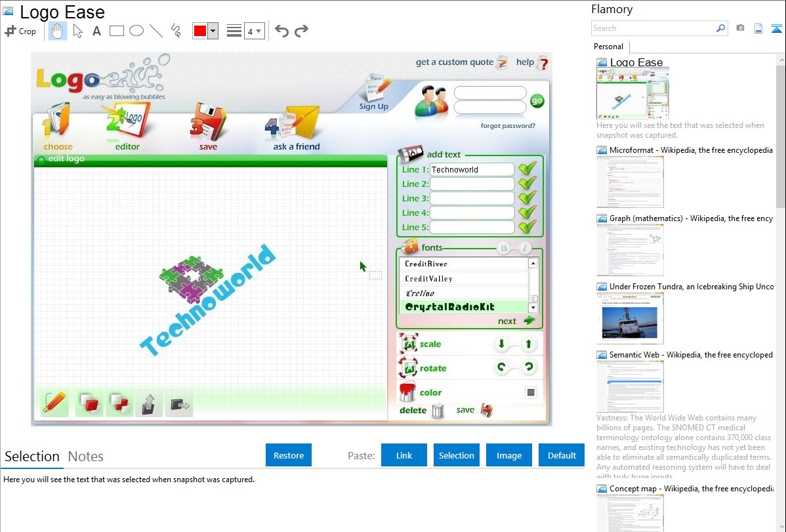Viewport: 786px width, 532px height.
Task: Pick the ellipse drawing tool
Action: click(x=136, y=31)
